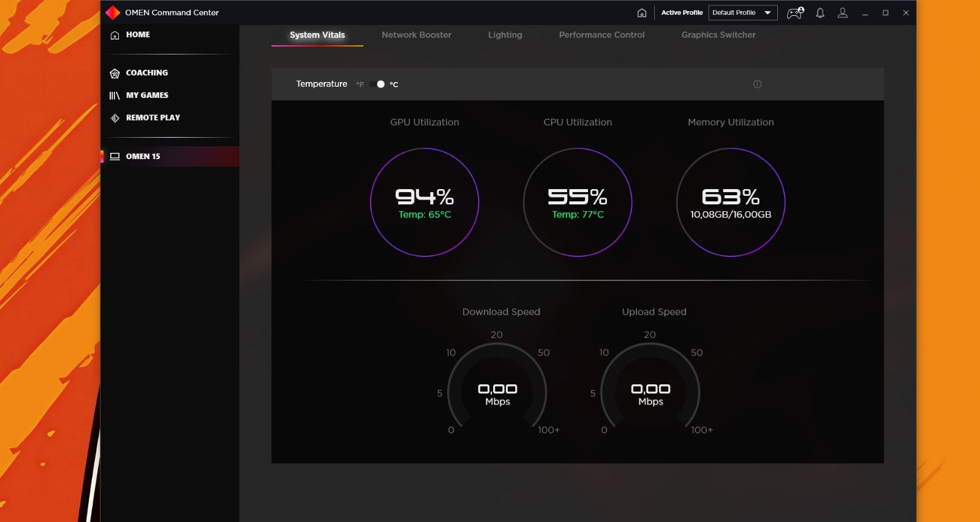Viewport: 980px width, 522px height.
Task: Click the OMEN red diamond logo
Action: (x=113, y=12)
